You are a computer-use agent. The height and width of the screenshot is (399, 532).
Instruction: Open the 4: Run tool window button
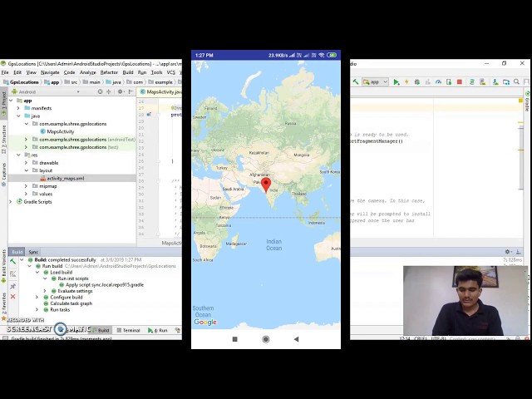pos(158,330)
